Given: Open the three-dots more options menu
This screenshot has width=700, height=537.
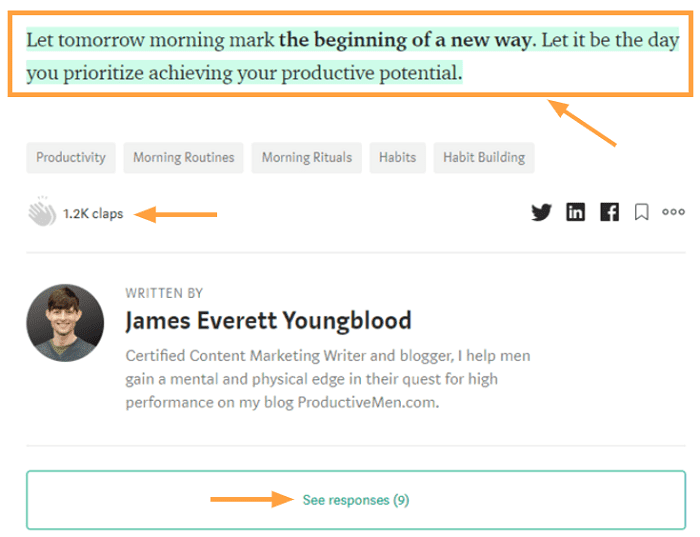Looking at the screenshot, I should 674,212.
